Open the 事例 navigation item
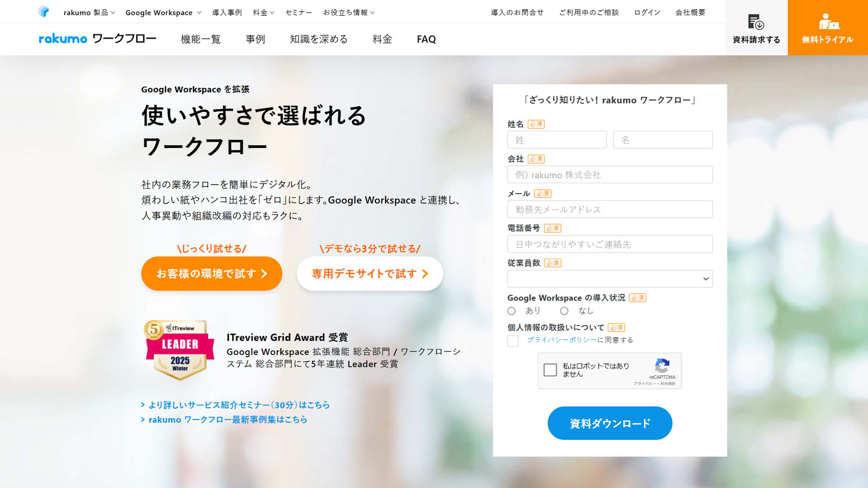The height and width of the screenshot is (488, 868). (255, 39)
